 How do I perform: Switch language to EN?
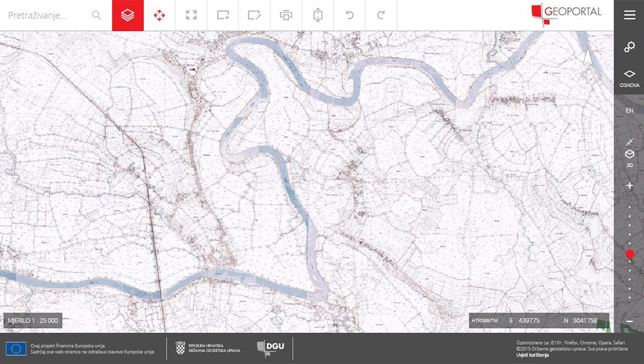[629, 110]
